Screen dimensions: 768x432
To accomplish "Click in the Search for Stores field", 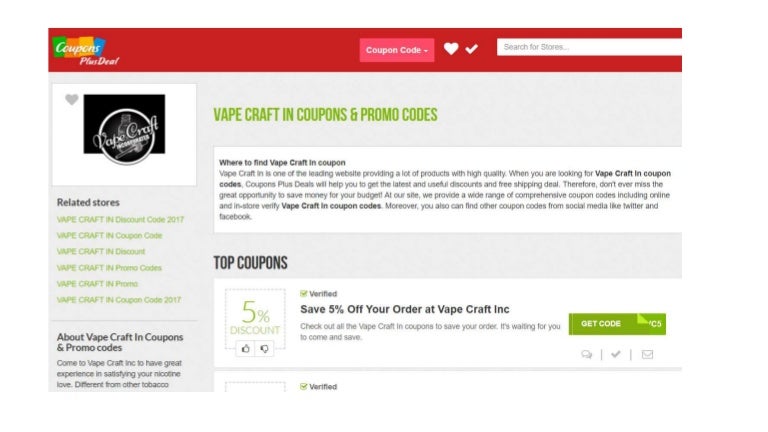I will point(589,47).
